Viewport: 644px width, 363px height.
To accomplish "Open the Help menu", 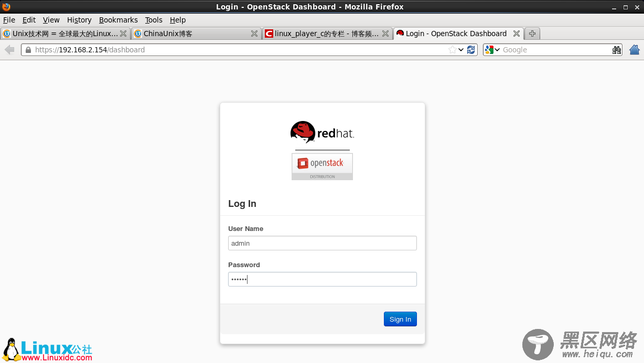I will tap(178, 20).
